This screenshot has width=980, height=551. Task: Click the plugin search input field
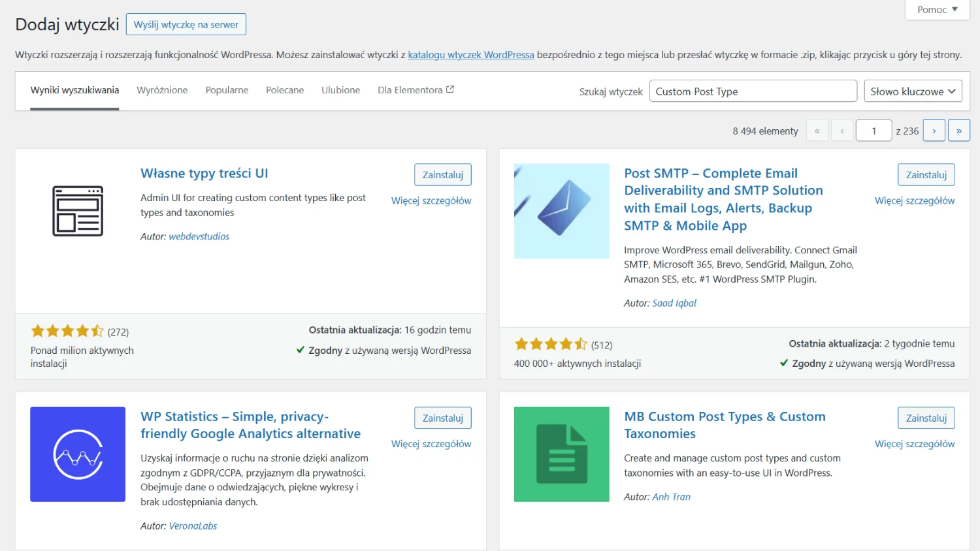click(753, 91)
